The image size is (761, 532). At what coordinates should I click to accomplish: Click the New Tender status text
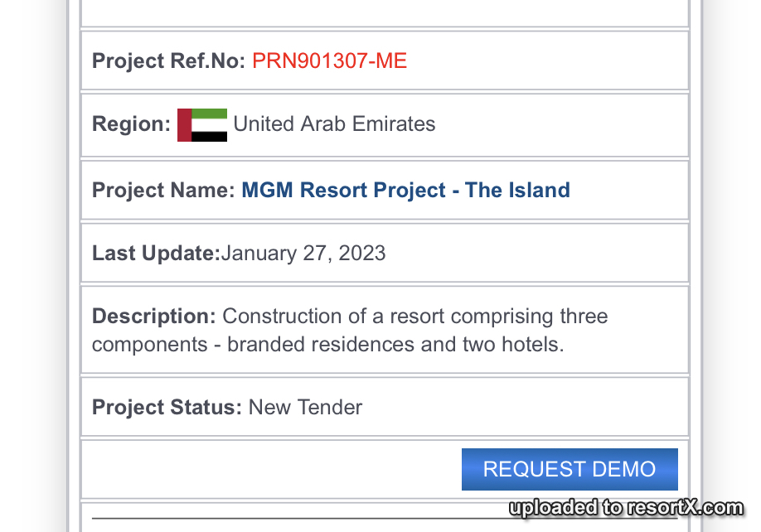coord(305,408)
